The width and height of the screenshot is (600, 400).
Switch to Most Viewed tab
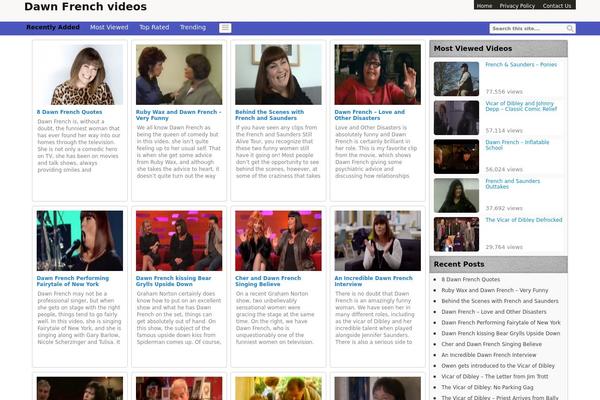click(x=109, y=27)
